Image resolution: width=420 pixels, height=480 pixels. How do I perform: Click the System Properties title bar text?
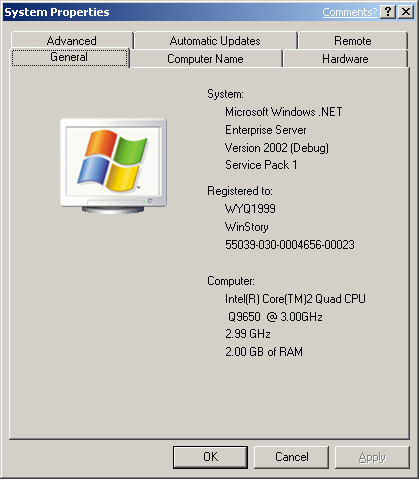pos(57,12)
